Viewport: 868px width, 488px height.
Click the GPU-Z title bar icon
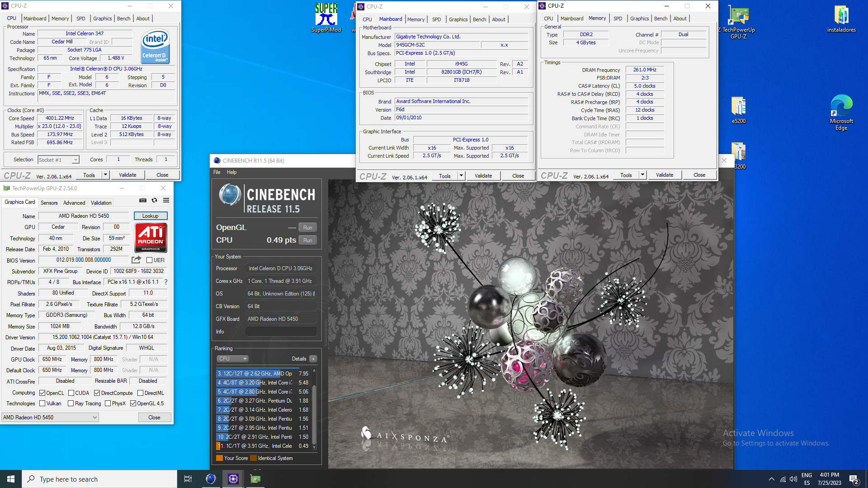point(7,188)
